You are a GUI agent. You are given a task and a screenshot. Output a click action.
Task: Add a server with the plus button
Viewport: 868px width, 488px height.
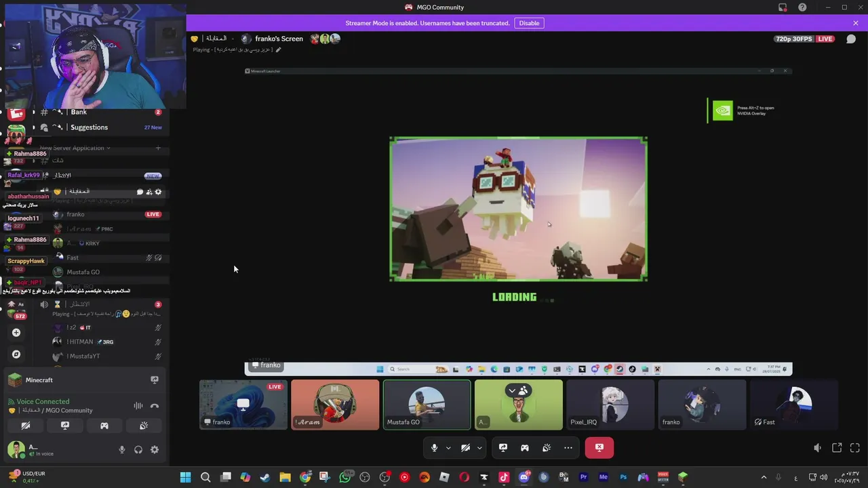16,333
